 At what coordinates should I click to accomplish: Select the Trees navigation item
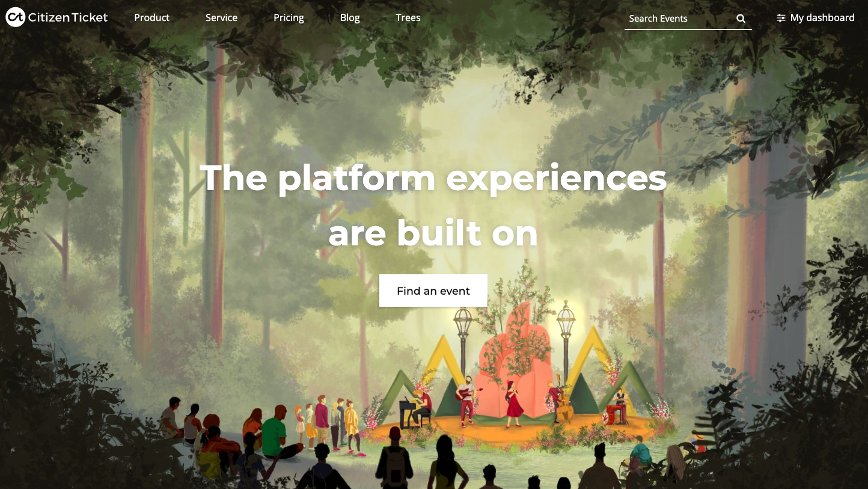(x=408, y=17)
